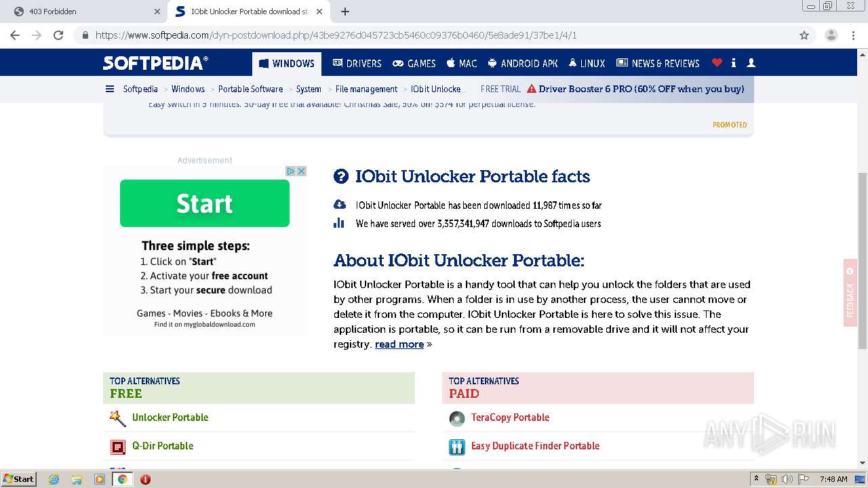
Task: Click the green Start ad button
Action: pos(205,203)
